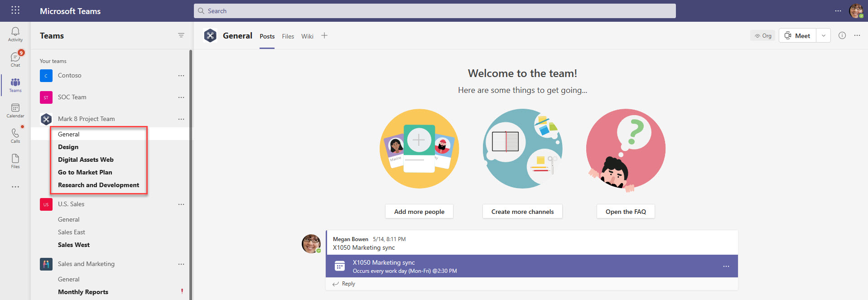Open settings and more ellipsis in title bar
This screenshot has height=300, width=868.
point(838,11)
